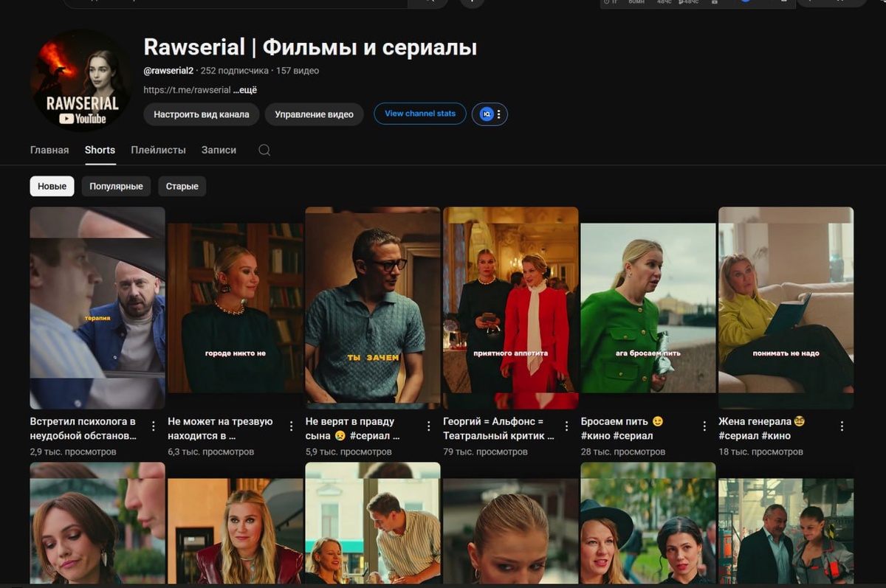Open second-row short with brunette woman in profile
This screenshot has width=886, height=588.
[97, 523]
